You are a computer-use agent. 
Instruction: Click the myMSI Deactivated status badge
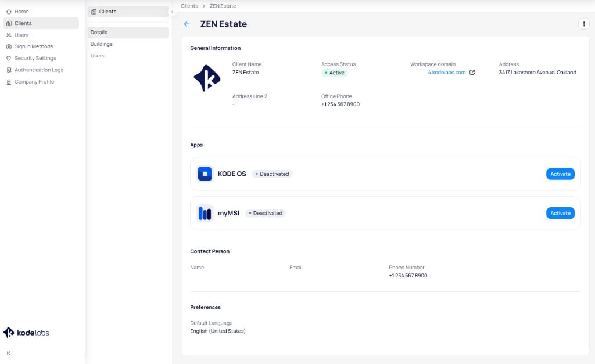point(266,214)
